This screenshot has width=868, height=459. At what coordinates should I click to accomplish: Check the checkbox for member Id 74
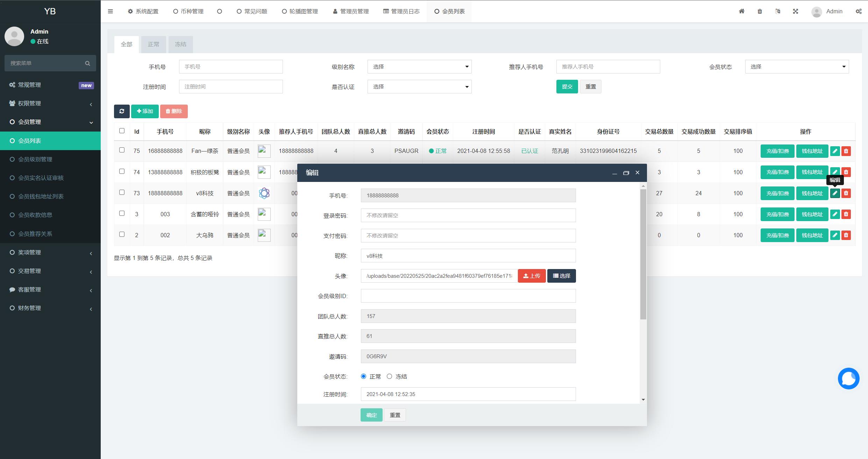pos(122,171)
